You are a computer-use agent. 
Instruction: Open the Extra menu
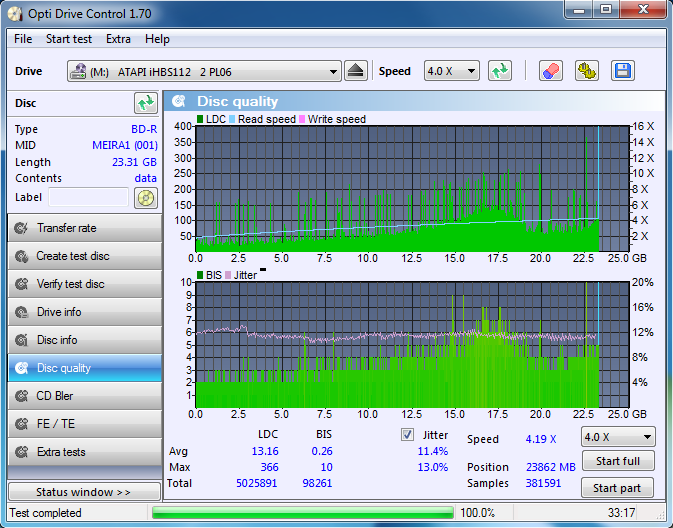point(118,39)
